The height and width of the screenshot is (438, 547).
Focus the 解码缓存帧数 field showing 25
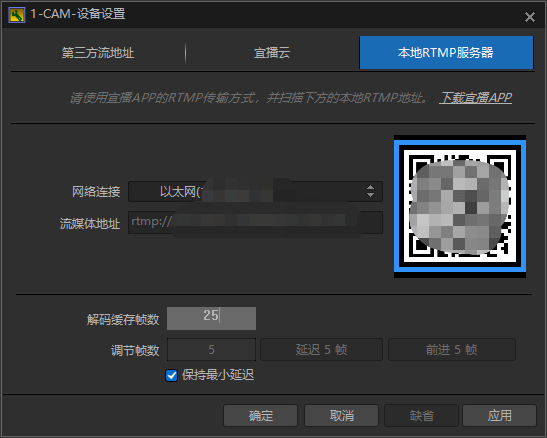coord(211,318)
